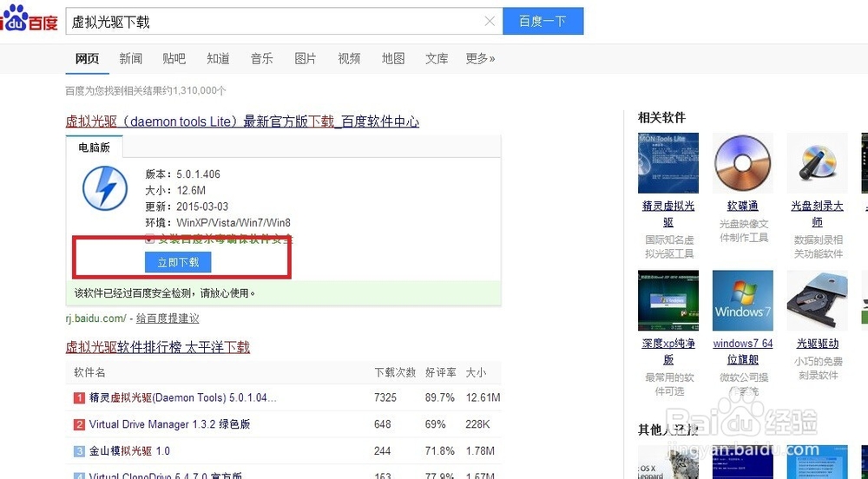The image size is (868, 479).
Task: Open the 深度xp纯净版 thumbnail
Action: (668, 300)
